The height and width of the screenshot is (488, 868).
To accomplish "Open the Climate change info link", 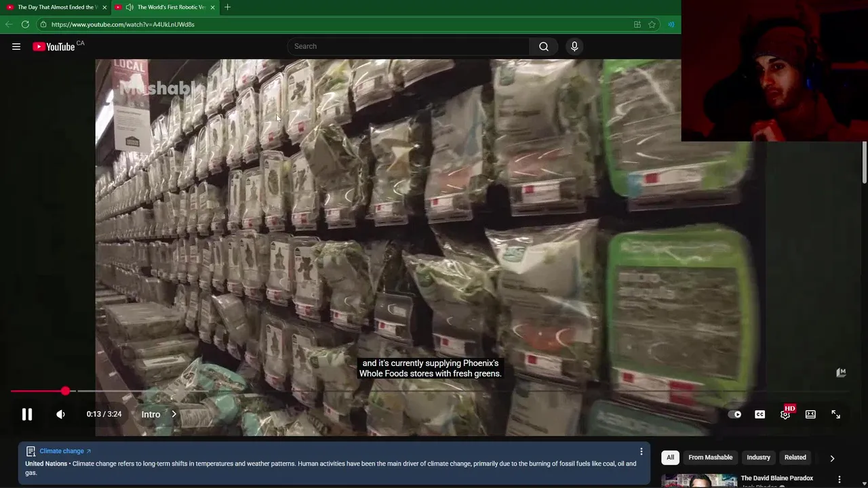I will point(65,451).
